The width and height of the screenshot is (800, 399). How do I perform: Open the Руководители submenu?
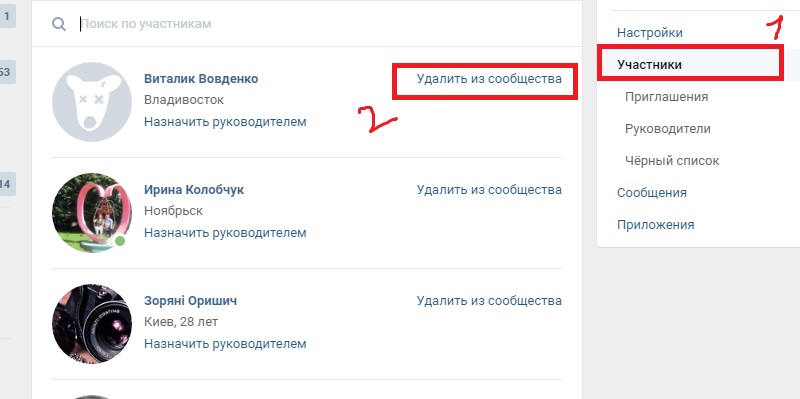coord(667,129)
